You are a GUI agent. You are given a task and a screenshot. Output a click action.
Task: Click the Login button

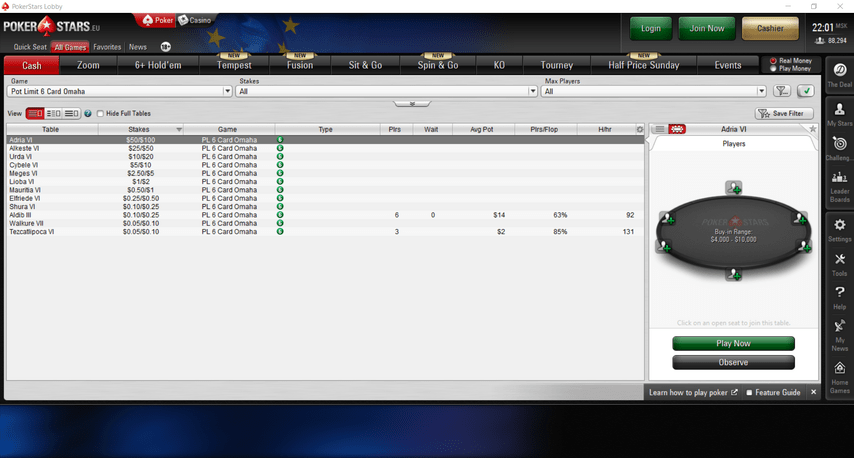tap(651, 28)
